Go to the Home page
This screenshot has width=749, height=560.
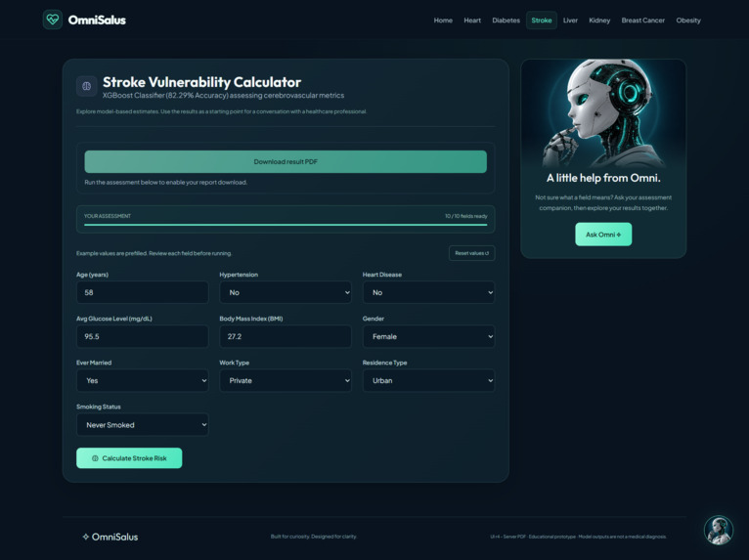pyautogui.click(x=443, y=21)
